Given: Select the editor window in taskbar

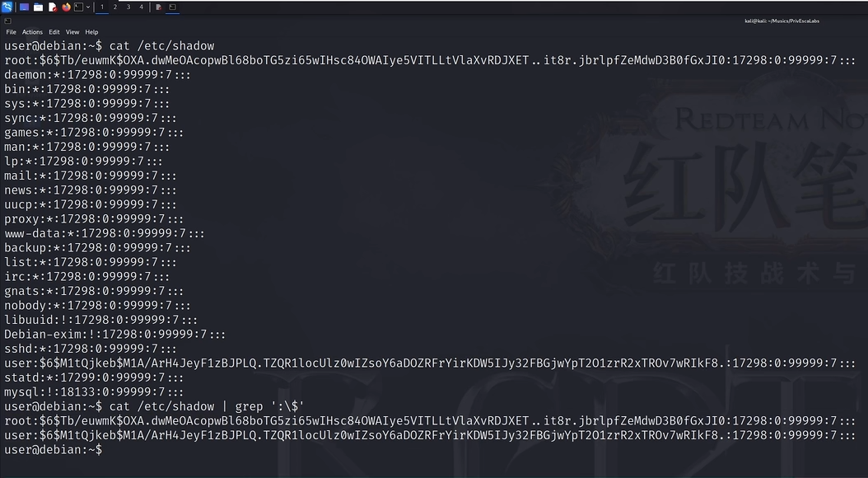Looking at the screenshot, I should (159, 7).
